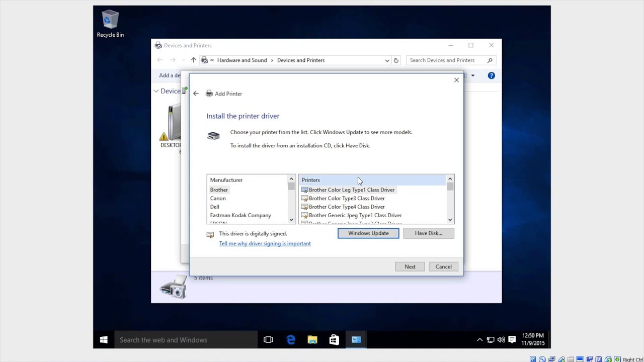Open Help in Devices and Printers window

click(x=491, y=75)
